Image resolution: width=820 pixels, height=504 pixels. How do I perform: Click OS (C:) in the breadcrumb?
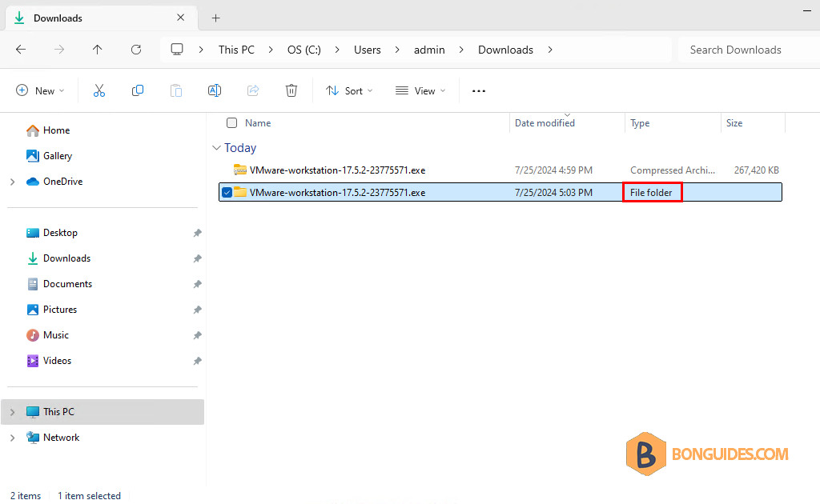click(x=303, y=50)
